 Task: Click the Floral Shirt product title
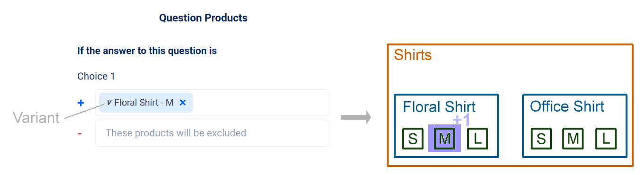[439, 107]
